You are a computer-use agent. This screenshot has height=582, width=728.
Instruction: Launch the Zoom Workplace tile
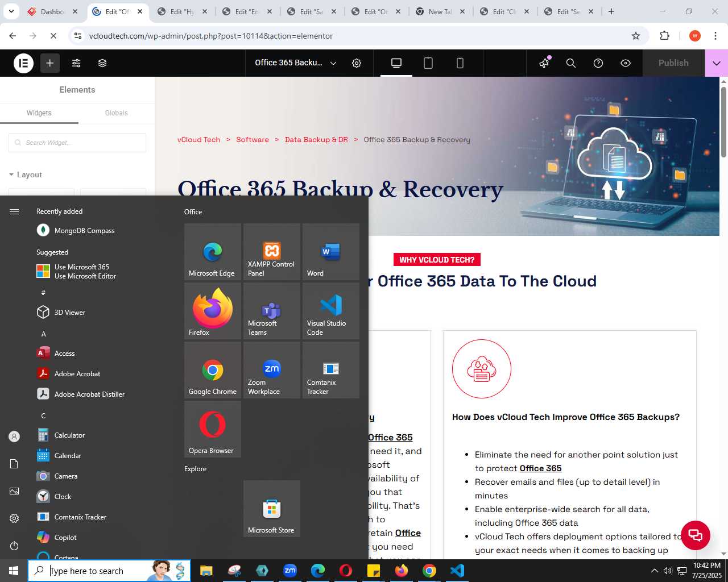[x=272, y=370]
